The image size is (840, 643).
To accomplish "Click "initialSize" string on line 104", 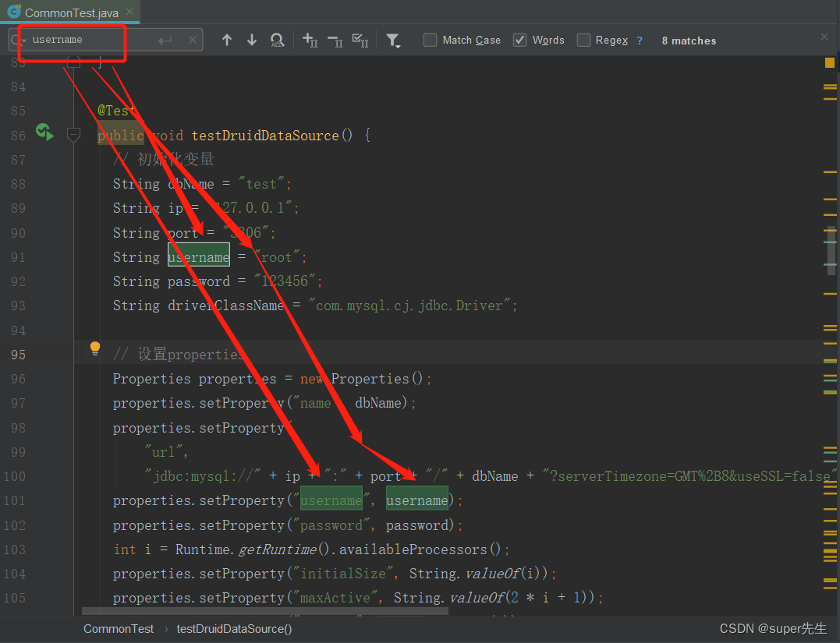I will (x=343, y=574).
